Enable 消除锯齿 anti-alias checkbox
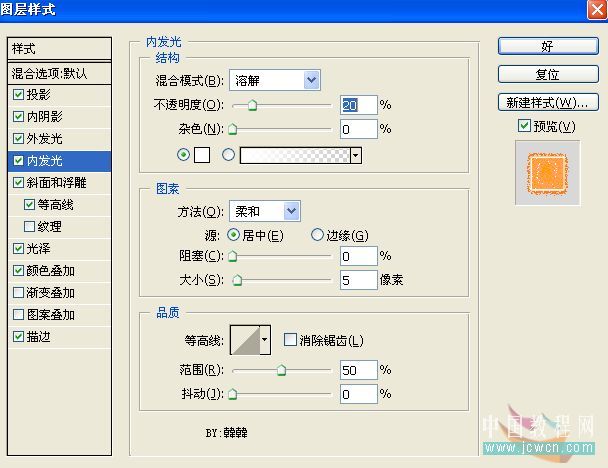 tap(290, 340)
